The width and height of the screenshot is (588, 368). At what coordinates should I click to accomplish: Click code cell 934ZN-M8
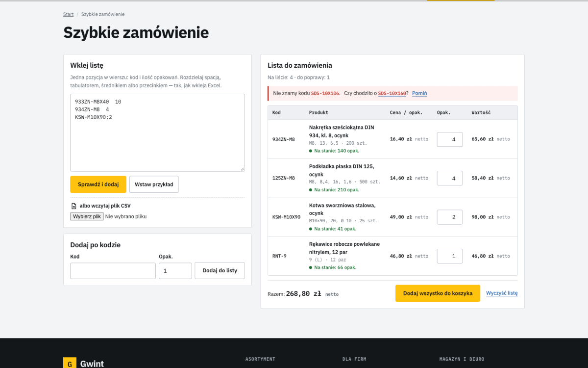[x=284, y=139]
